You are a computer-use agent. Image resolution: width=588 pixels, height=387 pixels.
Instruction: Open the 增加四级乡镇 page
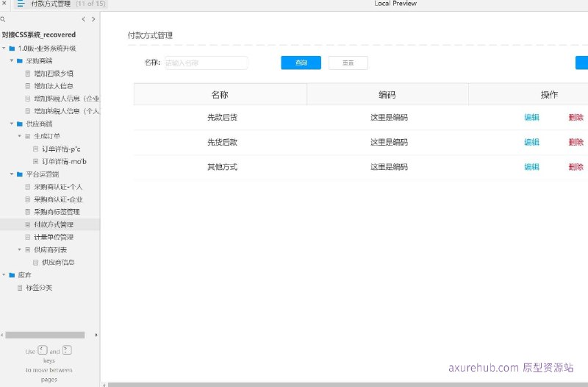click(54, 73)
